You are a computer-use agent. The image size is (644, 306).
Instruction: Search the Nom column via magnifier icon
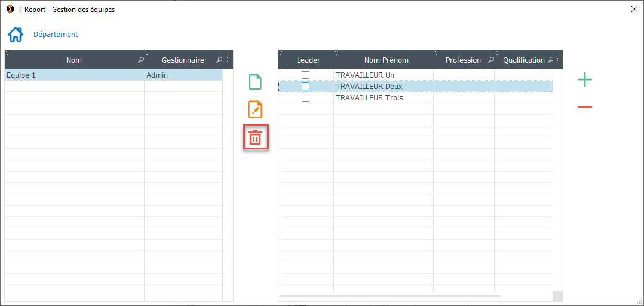tap(141, 60)
